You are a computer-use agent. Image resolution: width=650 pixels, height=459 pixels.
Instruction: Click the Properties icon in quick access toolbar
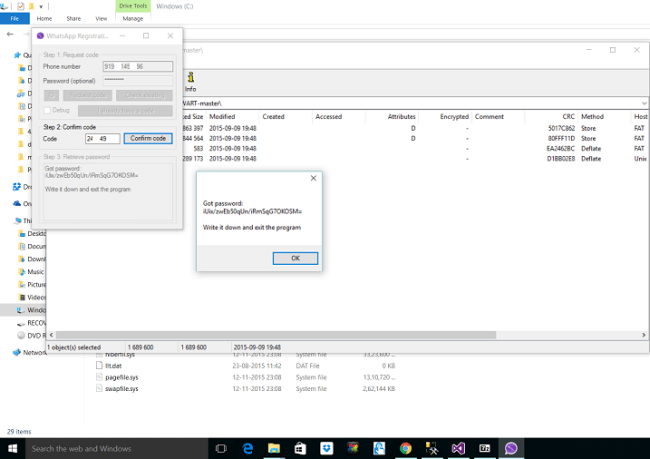20,6
